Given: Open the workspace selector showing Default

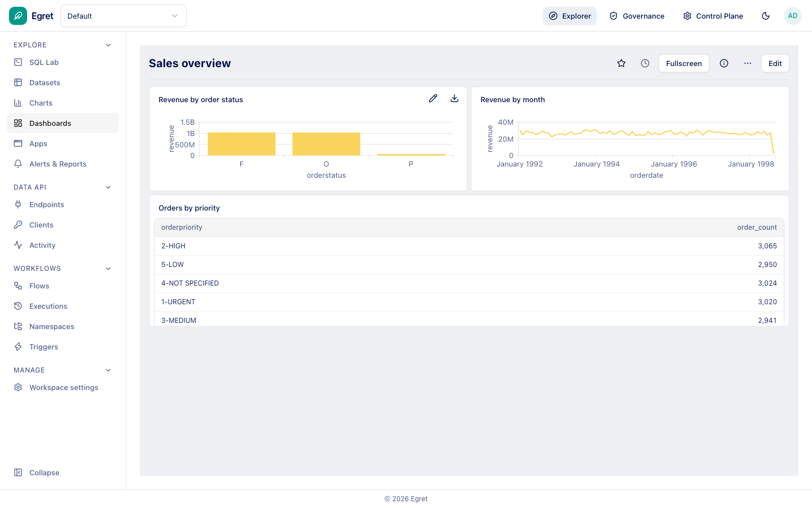Looking at the screenshot, I should (123, 16).
